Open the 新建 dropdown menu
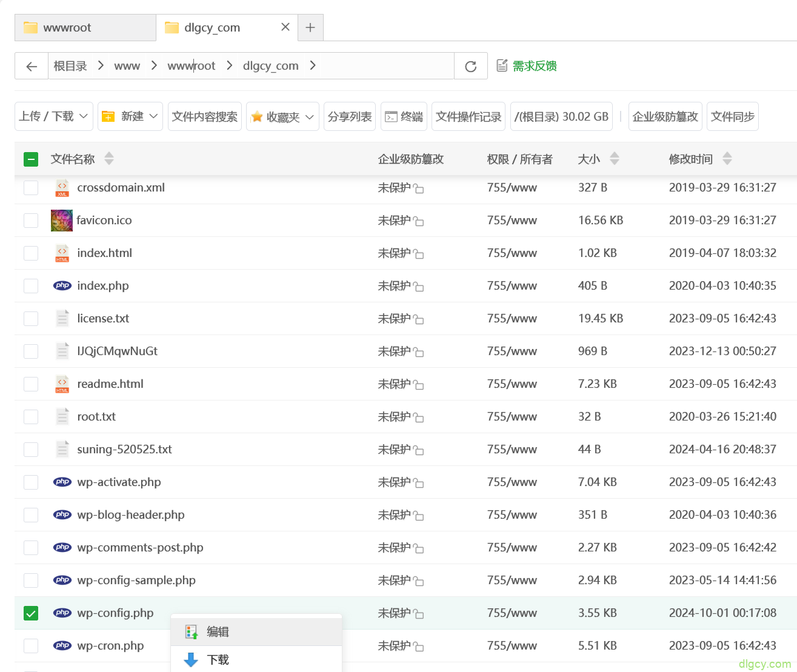 (130, 116)
